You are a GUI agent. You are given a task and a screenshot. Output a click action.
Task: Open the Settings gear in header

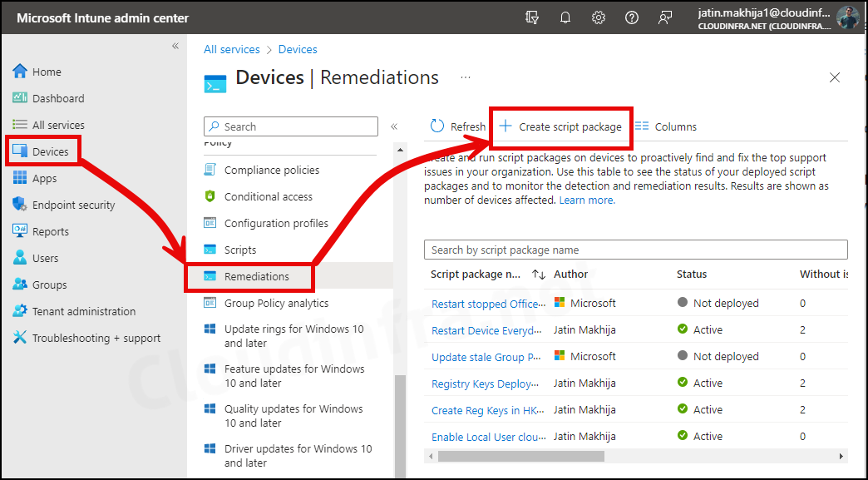[x=599, y=17]
